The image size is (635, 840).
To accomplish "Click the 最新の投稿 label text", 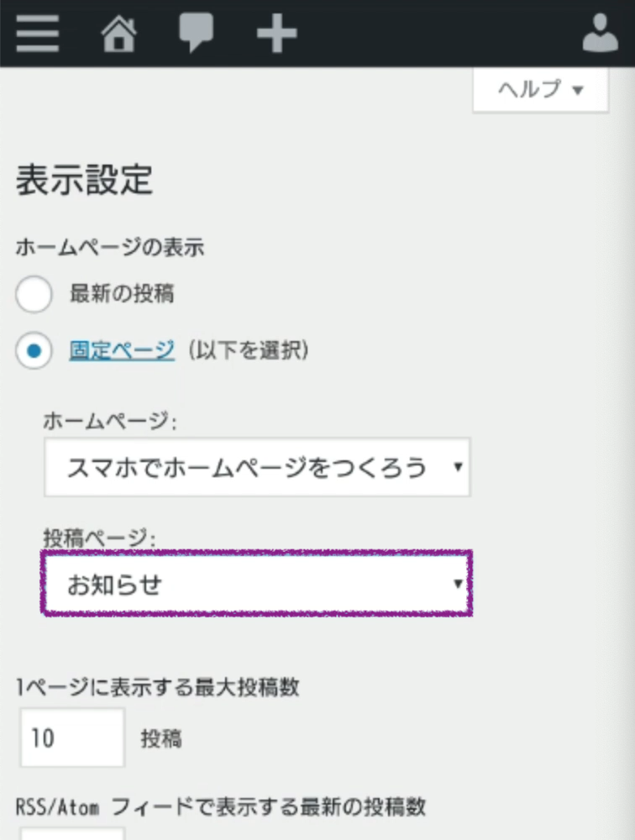I will [123, 294].
